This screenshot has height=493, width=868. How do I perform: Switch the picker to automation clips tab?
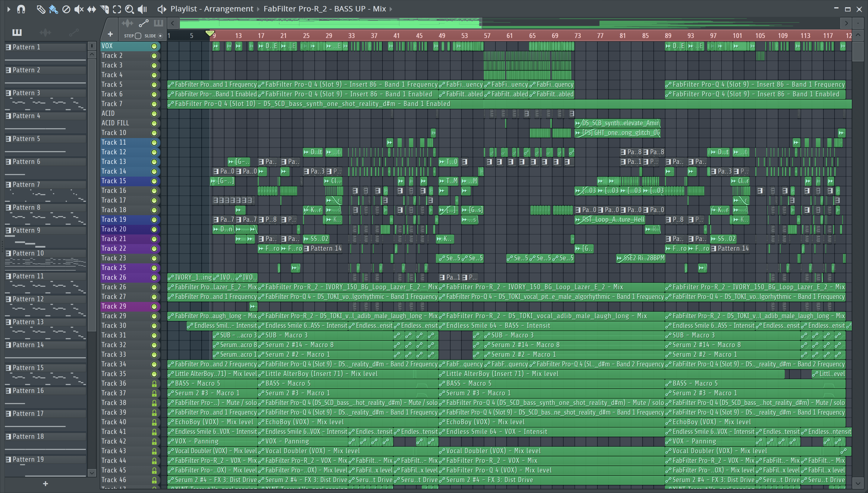[74, 33]
